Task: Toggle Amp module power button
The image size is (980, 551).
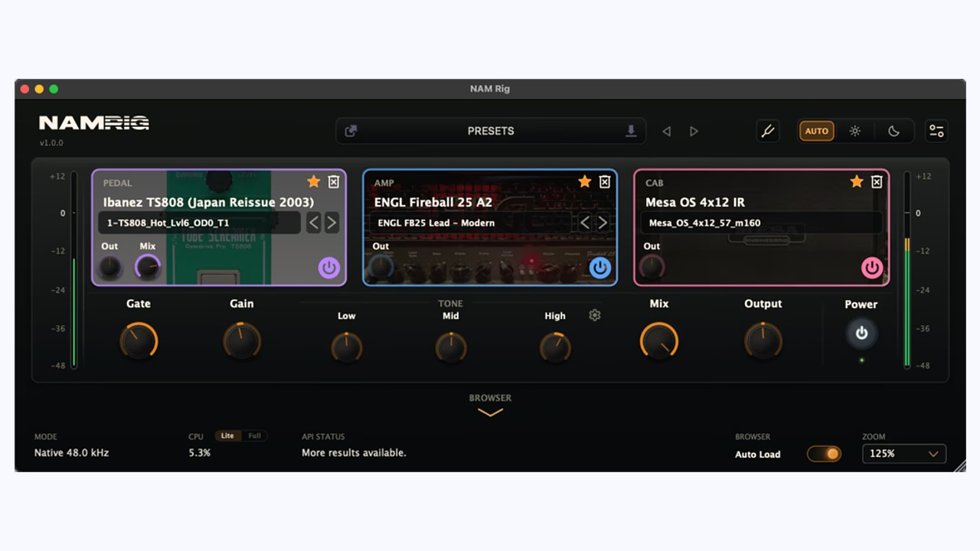Action: pos(600,268)
